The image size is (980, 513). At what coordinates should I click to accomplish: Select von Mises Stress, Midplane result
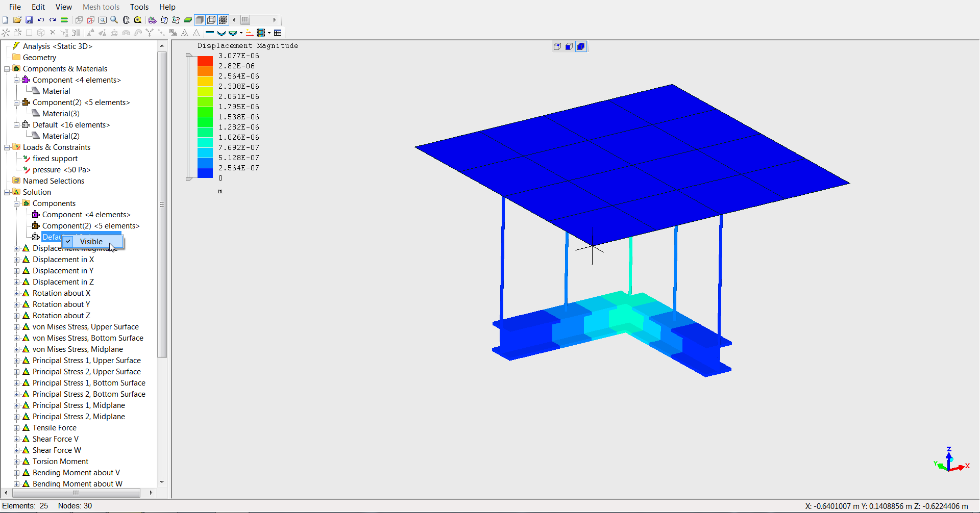pos(78,349)
